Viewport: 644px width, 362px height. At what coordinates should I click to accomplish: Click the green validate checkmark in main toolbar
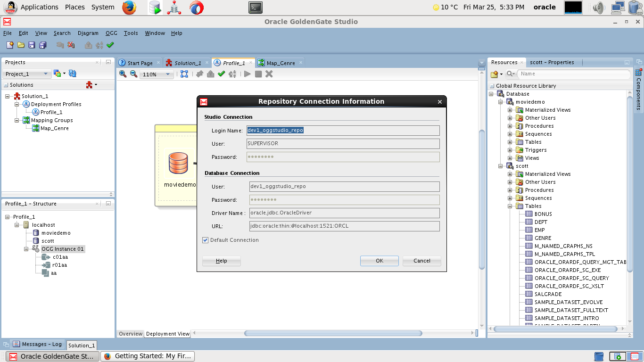point(110,45)
